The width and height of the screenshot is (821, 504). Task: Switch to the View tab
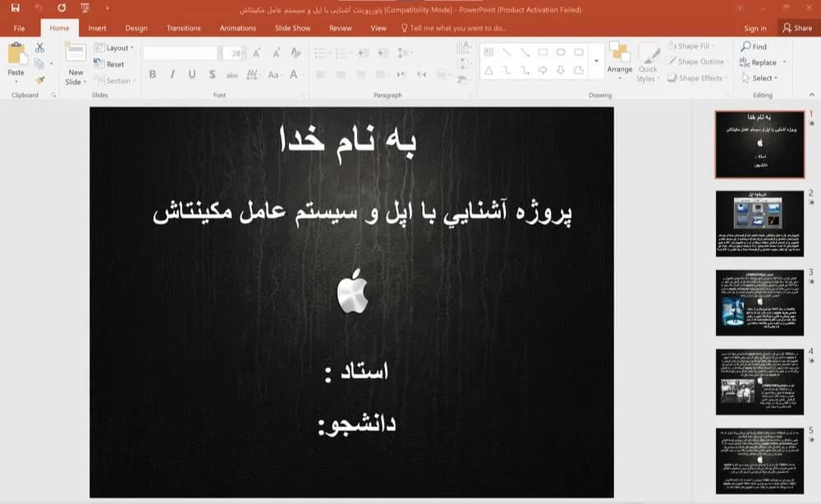[x=378, y=28]
